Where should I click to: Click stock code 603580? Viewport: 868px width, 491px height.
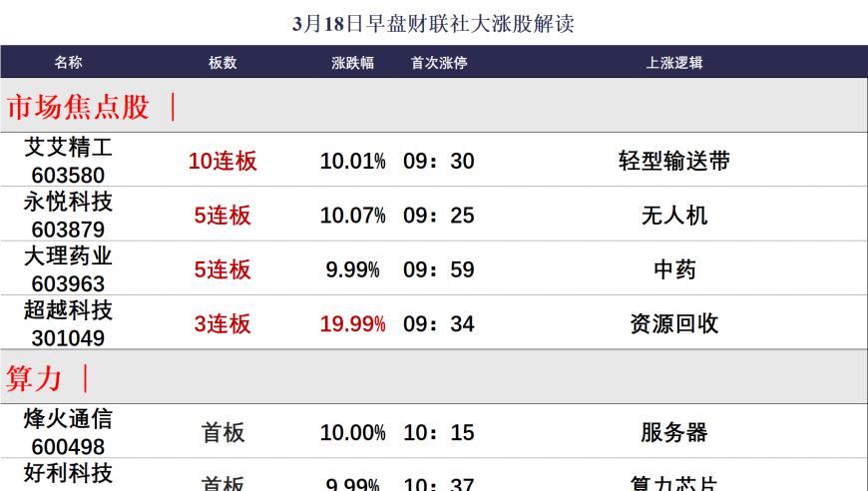click(68, 175)
